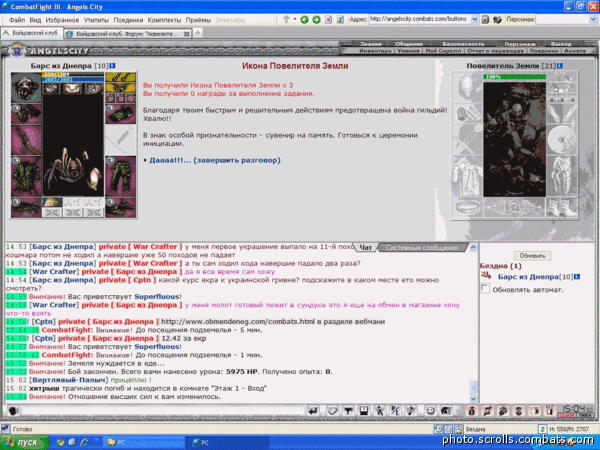
Task: Open the Windows Пуск start button
Action: coord(25,443)
